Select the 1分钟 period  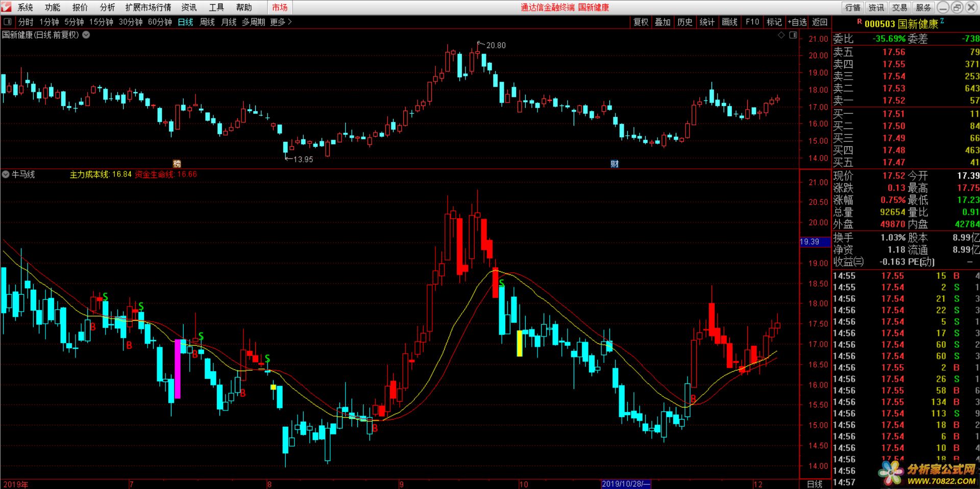(x=50, y=22)
